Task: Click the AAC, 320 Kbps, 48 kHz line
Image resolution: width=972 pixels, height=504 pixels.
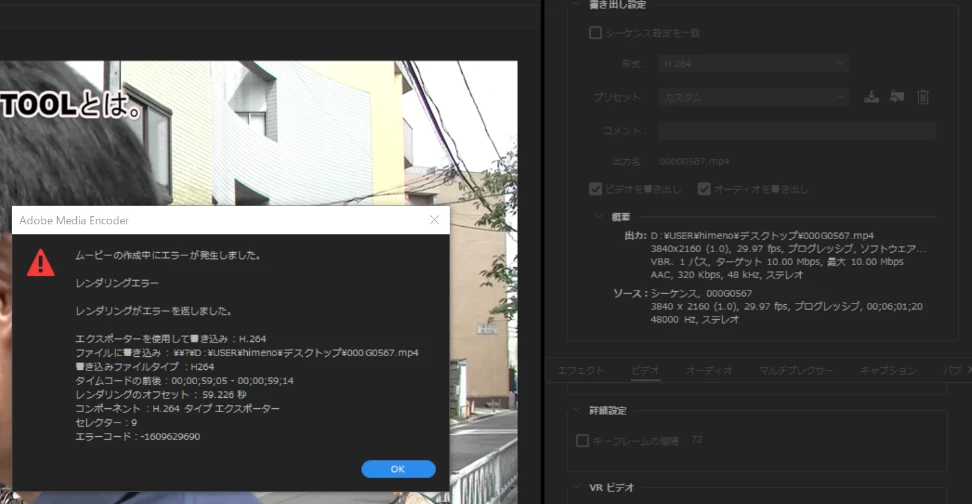Action: pos(727,275)
